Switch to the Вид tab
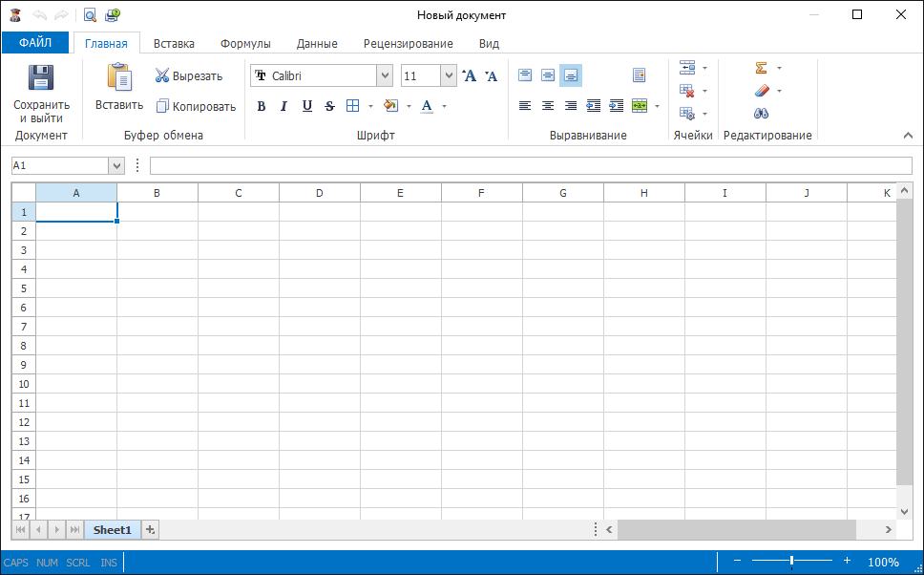 click(489, 44)
